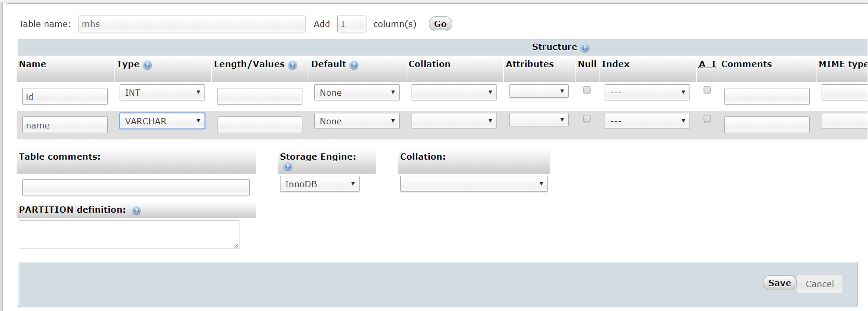Open the INT type dropdown for id
868x311 pixels.
[162, 92]
